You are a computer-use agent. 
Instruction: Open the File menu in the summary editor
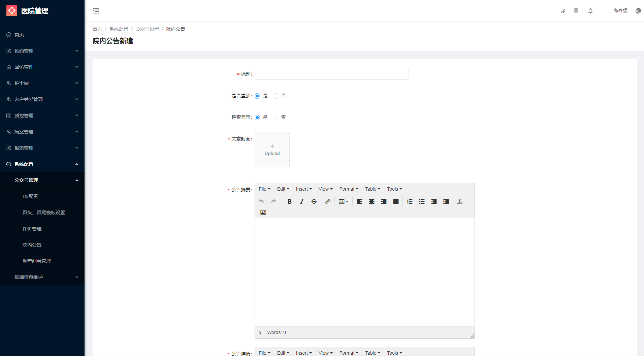point(264,189)
